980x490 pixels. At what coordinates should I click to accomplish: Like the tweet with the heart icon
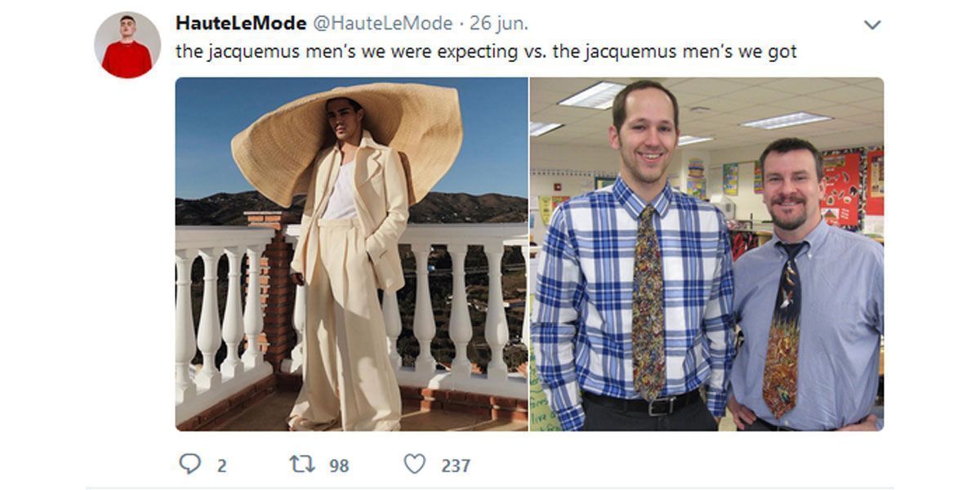pos(415,465)
